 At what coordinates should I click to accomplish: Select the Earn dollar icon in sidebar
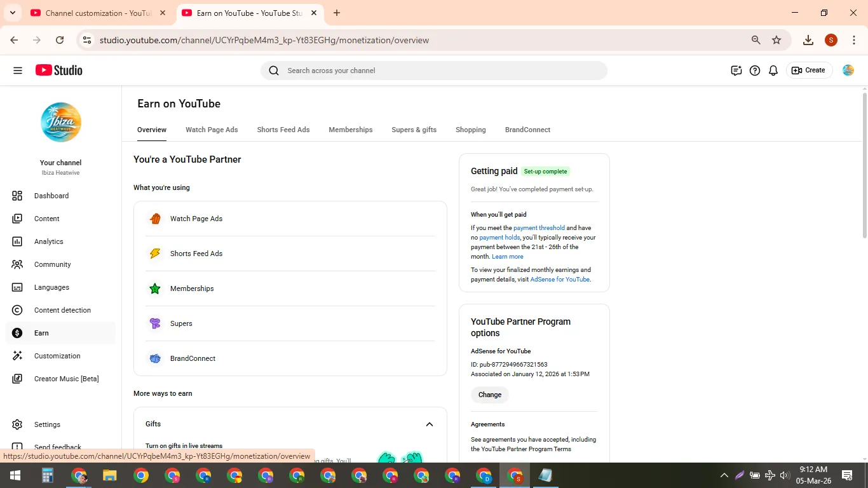click(x=17, y=333)
